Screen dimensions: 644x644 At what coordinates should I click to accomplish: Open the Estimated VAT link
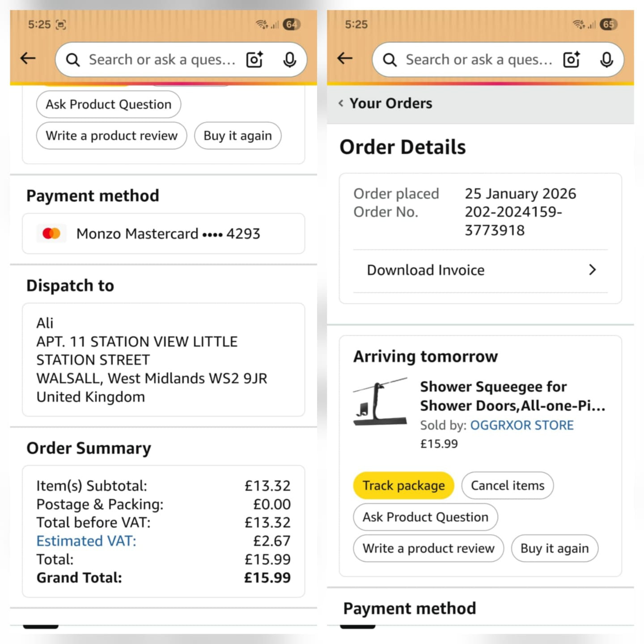tap(86, 541)
